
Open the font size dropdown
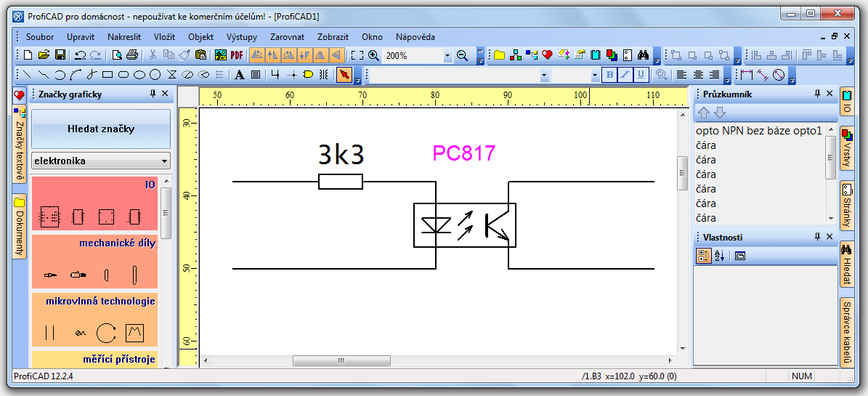(x=595, y=75)
